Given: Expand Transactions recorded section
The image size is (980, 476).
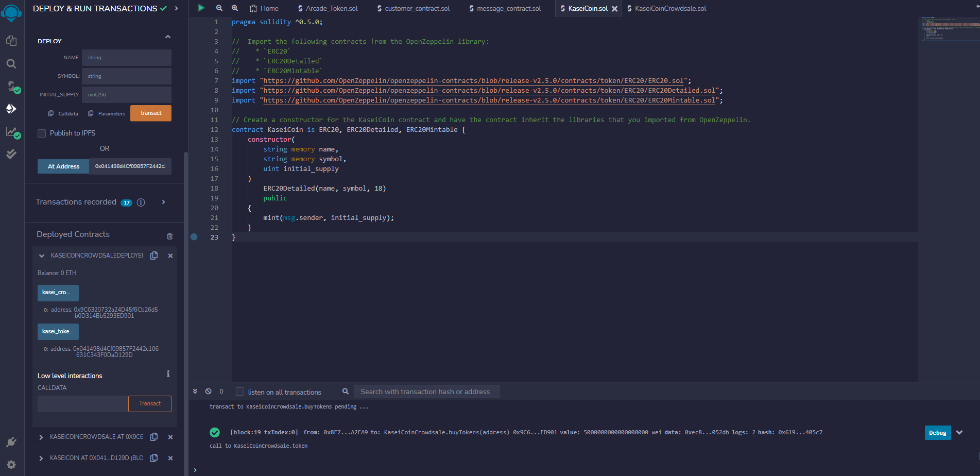Looking at the screenshot, I should (x=164, y=202).
